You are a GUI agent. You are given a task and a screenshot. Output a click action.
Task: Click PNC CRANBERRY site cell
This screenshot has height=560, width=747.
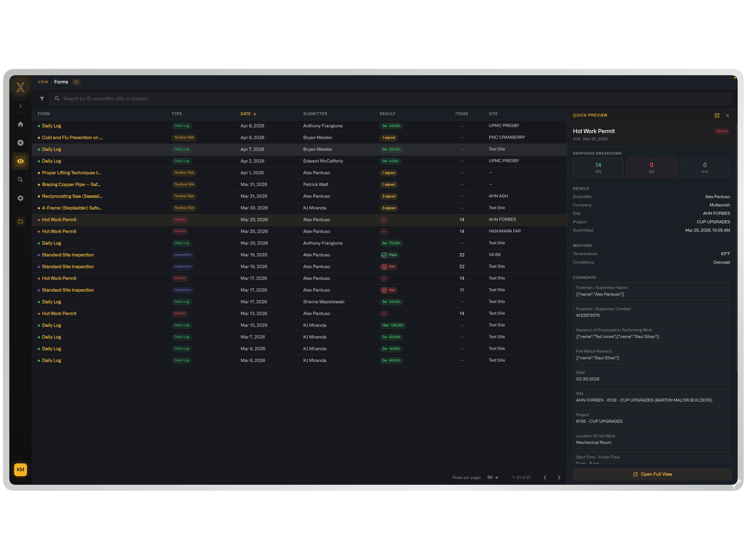[x=507, y=137]
